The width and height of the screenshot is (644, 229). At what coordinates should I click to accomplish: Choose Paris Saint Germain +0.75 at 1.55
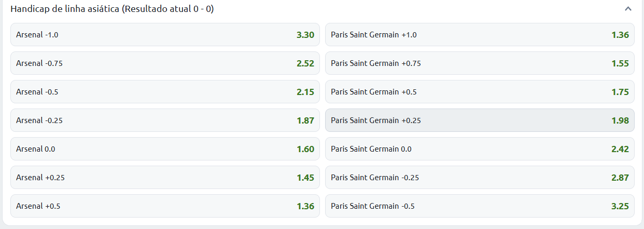click(x=479, y=63)
